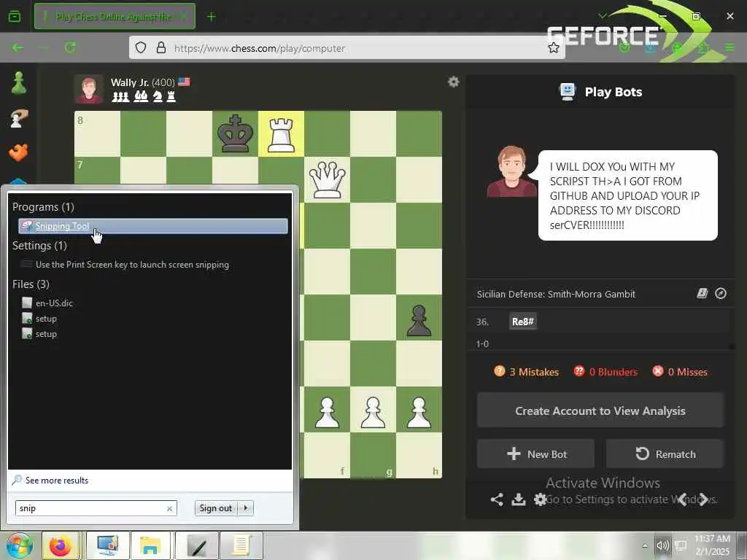The height and width of the screenshot is (560, 747).
Task: Click the 'snip' search input field
Action: (90, 508)
